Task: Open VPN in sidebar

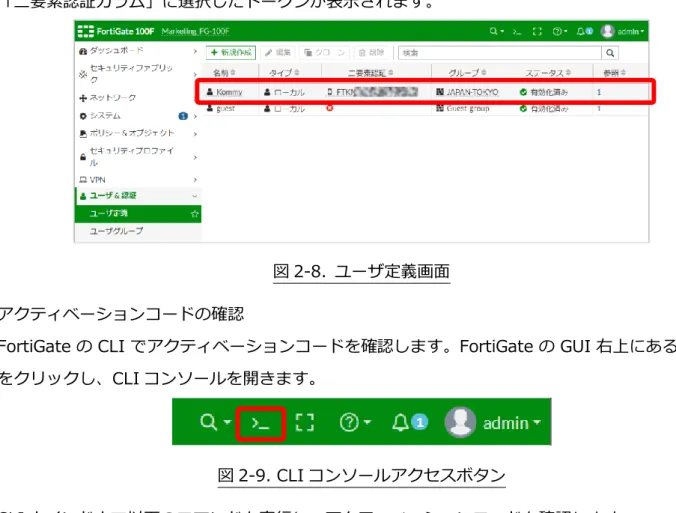Action: [x=97, y=180]
